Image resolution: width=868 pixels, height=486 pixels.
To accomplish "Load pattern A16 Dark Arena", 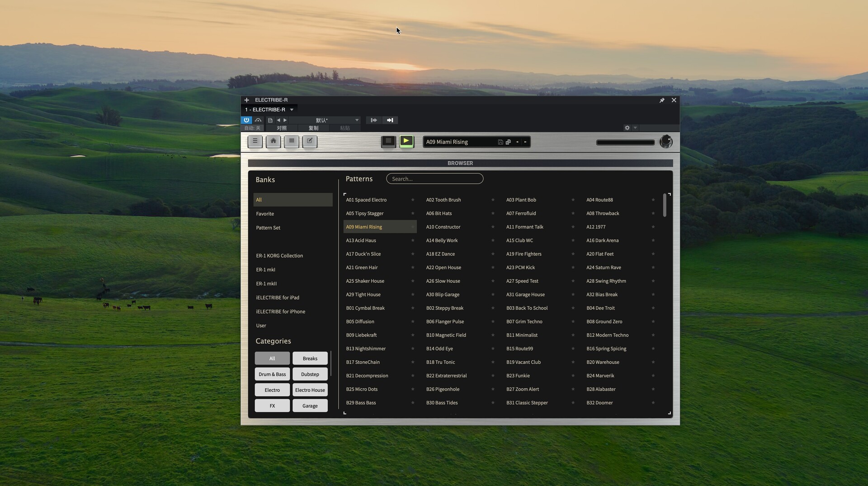I will pos(602,240).
